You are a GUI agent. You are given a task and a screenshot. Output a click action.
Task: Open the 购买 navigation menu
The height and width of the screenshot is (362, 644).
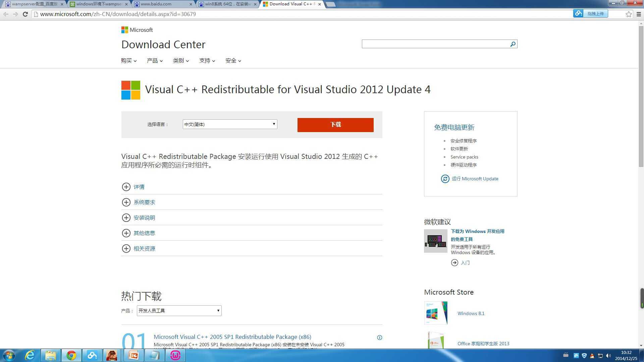129,61
